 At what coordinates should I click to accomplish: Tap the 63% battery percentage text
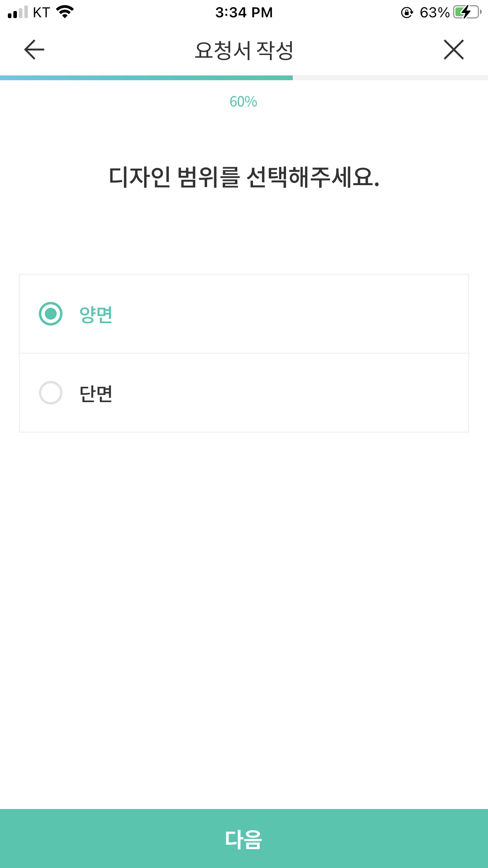[x=435, y=13]
